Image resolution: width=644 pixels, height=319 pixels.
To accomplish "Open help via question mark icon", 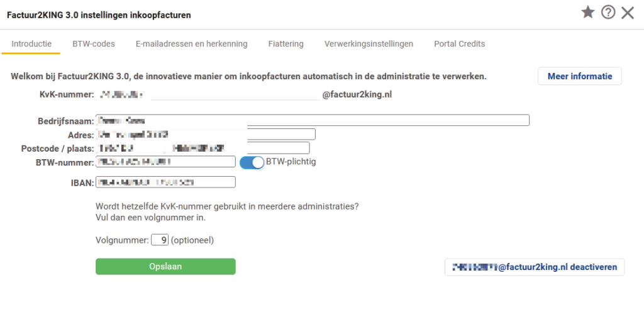I will click(608, 13).
